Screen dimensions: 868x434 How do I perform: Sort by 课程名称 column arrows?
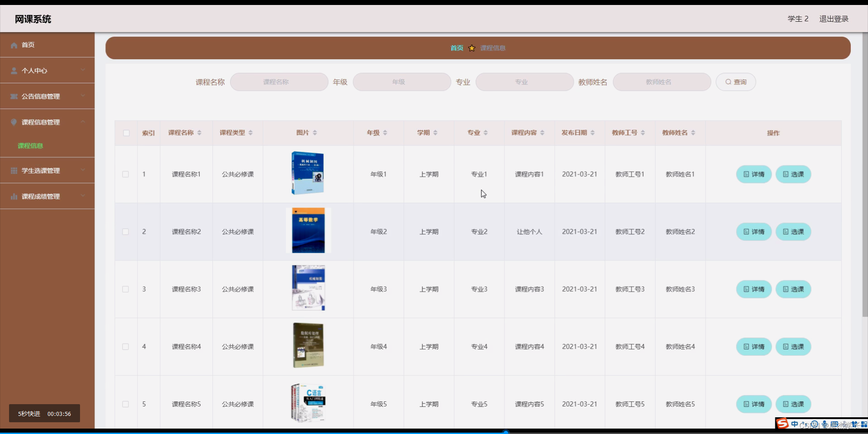(199, 133)
